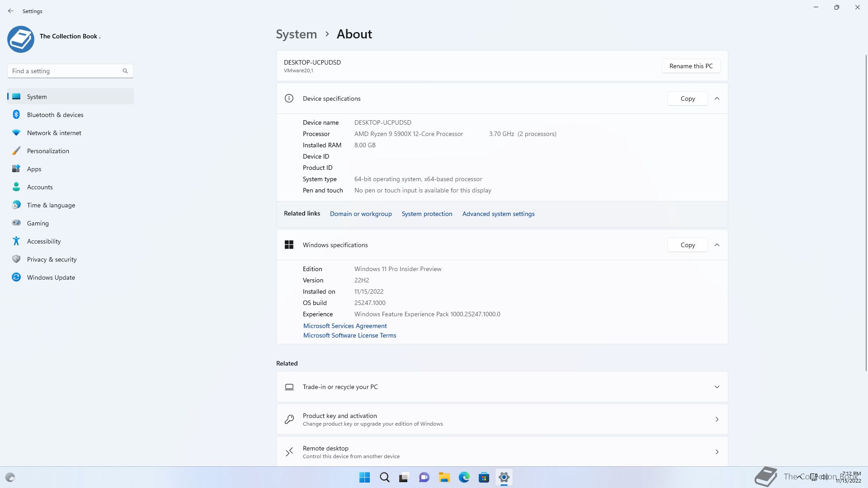Click the Installed RAM value 8.00 GB
This screenshot has height=488, width=868.
coord(365,145)
